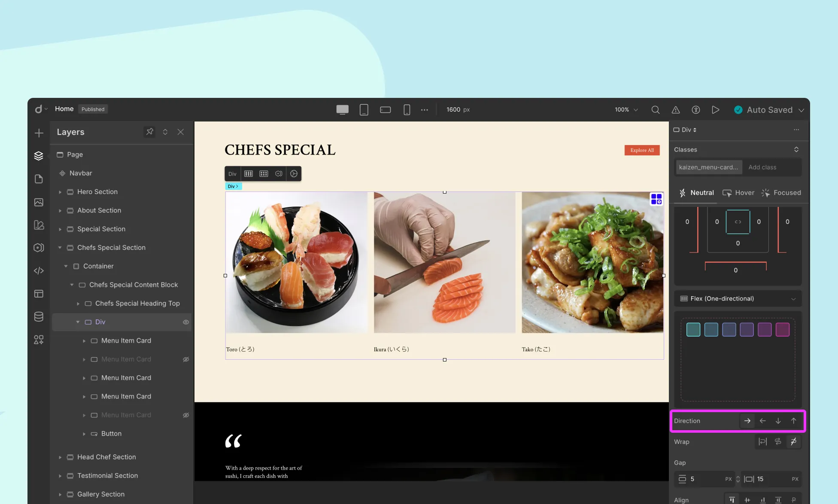
Task: Expand the About Section layer
Action: [60, 211]
